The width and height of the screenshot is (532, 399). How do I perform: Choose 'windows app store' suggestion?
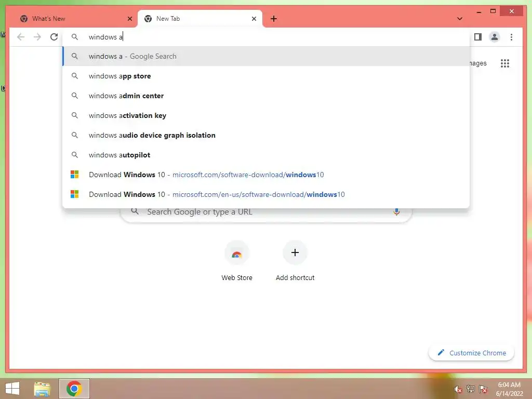[267, 76]
